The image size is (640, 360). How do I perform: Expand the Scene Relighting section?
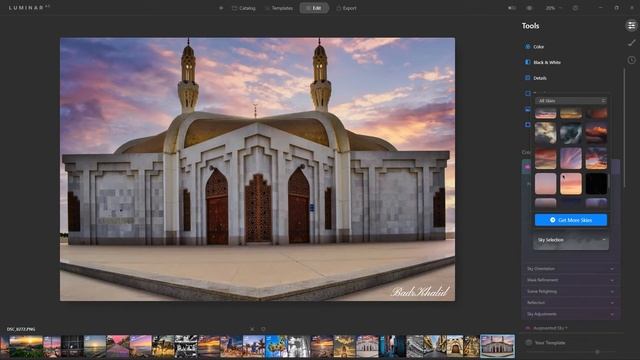(571, 292)
